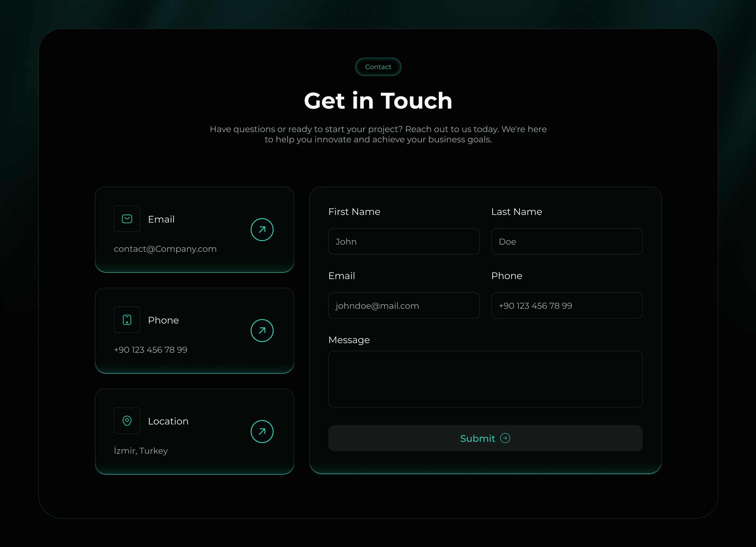Click the map pin icon on the Location card

[127, 421]
